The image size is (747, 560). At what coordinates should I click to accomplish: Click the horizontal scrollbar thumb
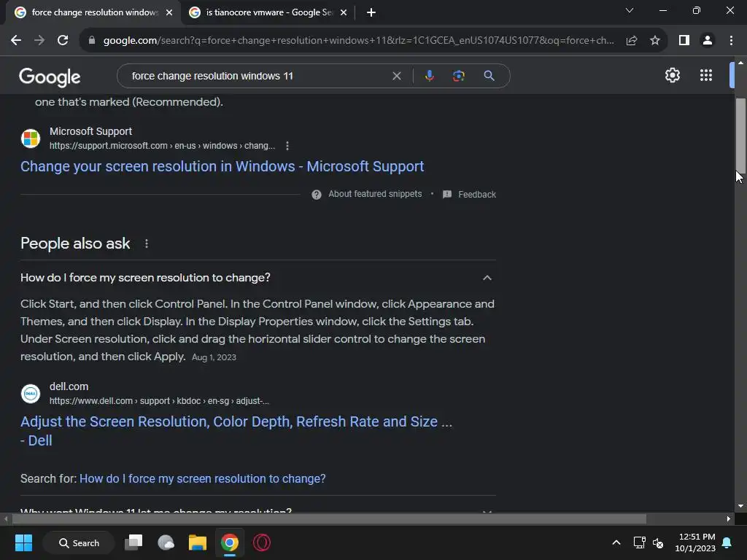[329, 518]
